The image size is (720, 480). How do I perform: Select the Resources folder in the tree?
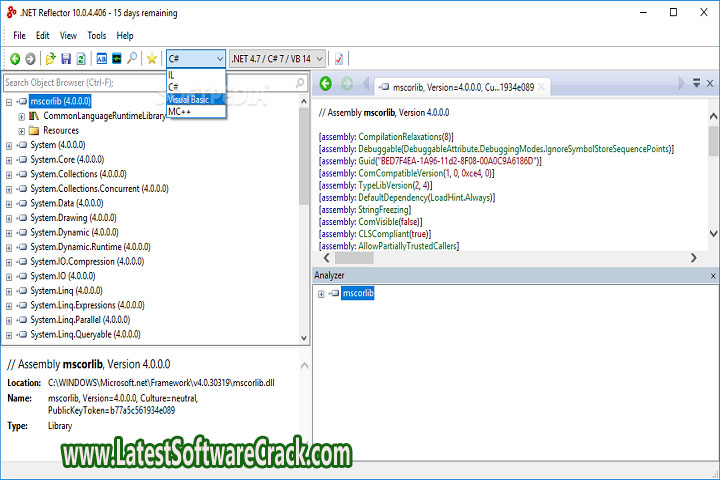pos(61,130)
